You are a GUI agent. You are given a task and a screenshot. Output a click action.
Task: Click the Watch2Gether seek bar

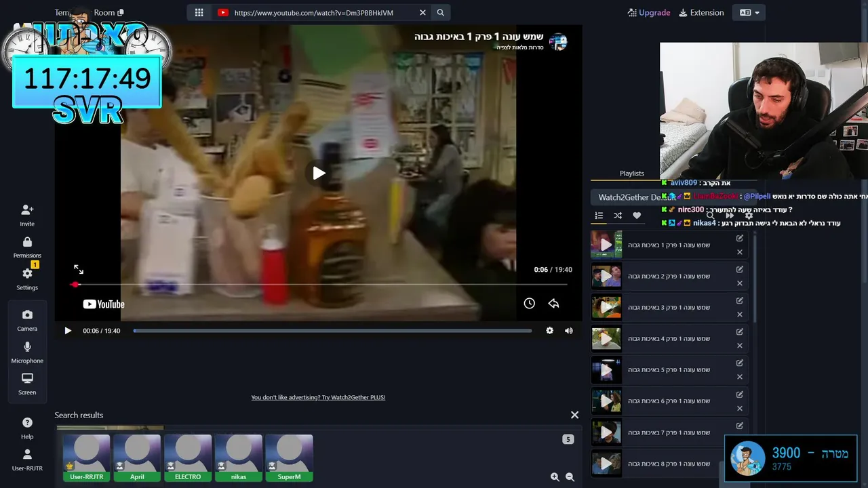point(332,331)
